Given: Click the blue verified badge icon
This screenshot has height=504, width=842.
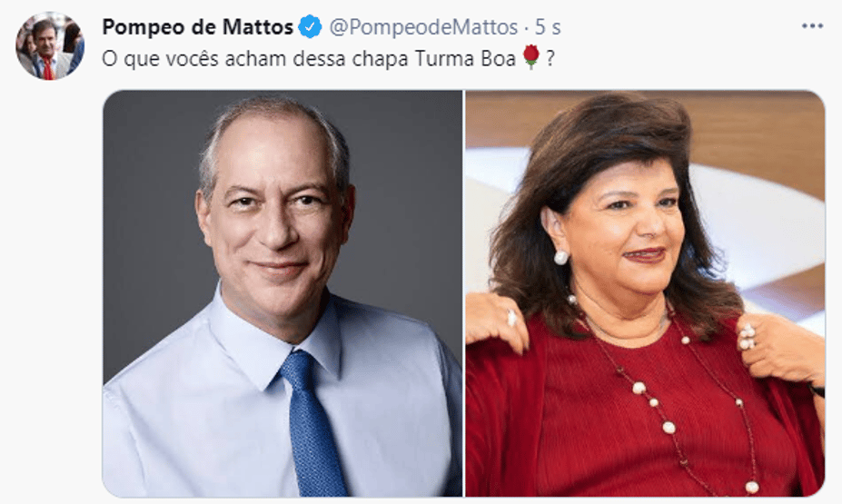Looking at the screenshot, I should pyautogui.click(x=310, y=26).
